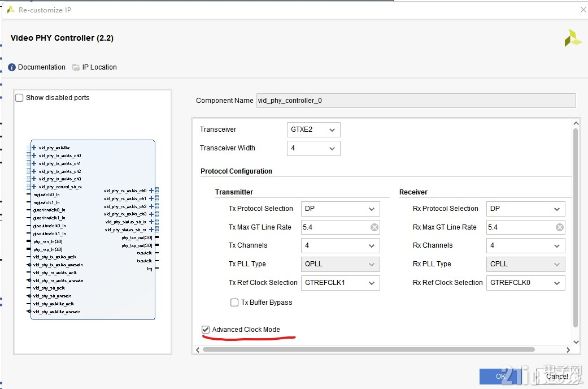Click the Rx Max GT Line Rate field
This screenshot has height=389, width=588.
click(526, 227)
